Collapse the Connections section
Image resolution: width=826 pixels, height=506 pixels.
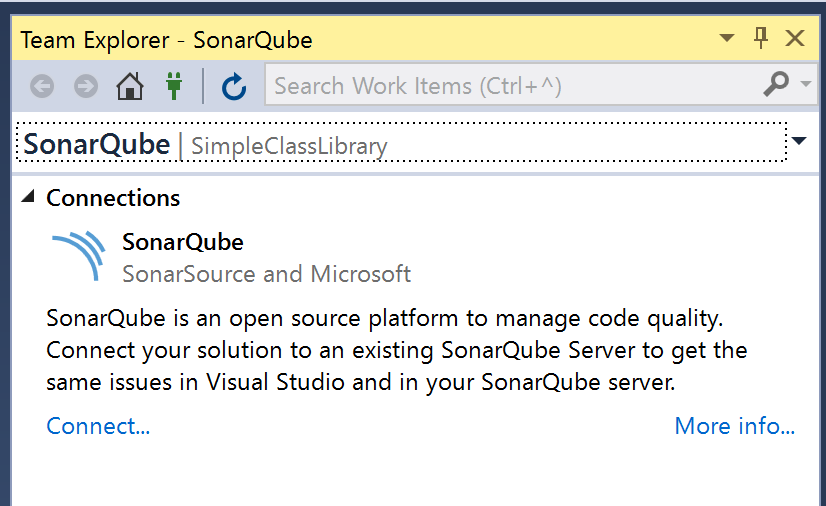click(28, 197)
